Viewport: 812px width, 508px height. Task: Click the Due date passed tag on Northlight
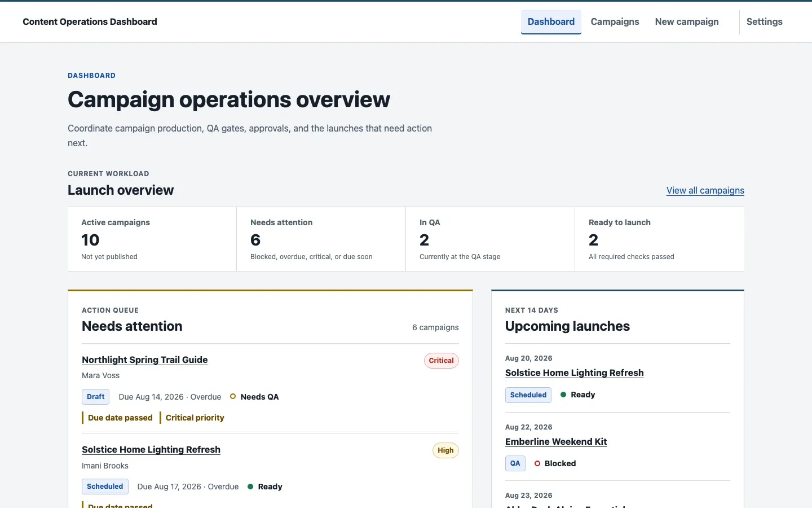(x=117, y=418)
